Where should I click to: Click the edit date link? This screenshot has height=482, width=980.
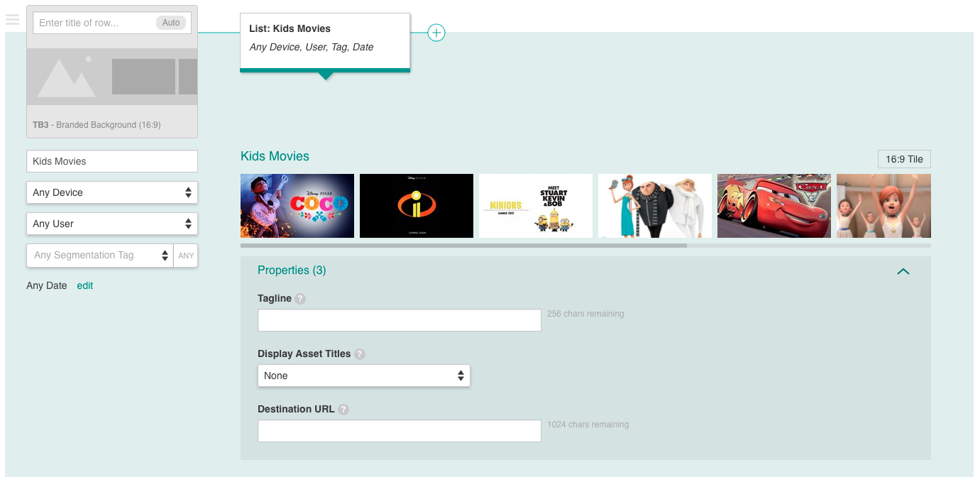click(85, 285)
